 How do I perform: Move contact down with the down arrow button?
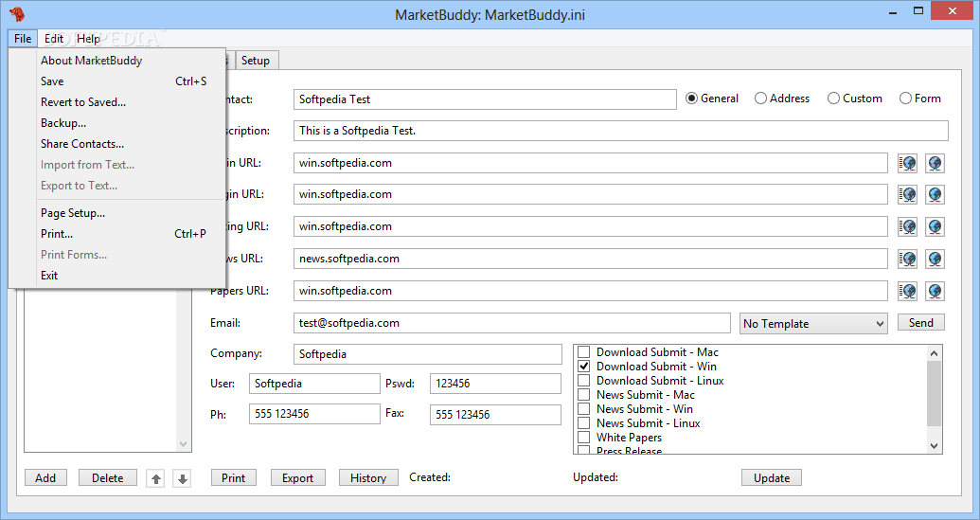point(183,478)
